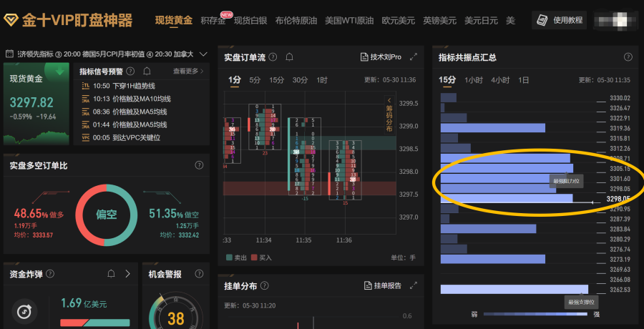Open the 查看更多 link

[x=188, y=72]
